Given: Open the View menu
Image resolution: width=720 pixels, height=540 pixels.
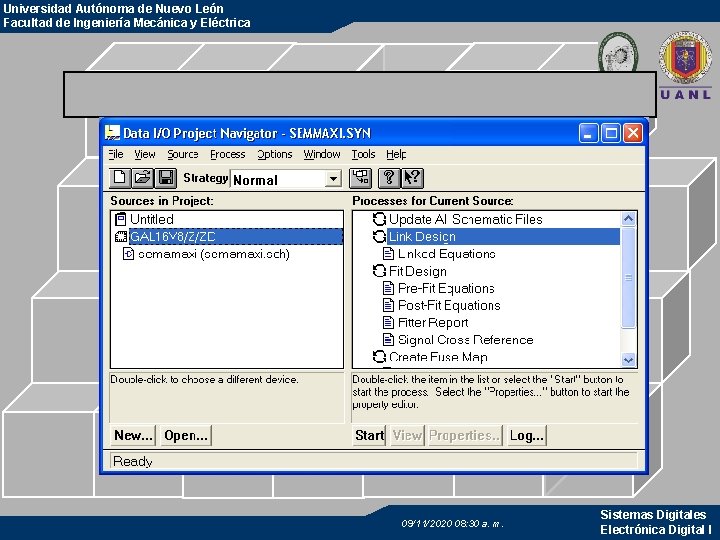Looking at the screenshot, I should tap(145, 154).
